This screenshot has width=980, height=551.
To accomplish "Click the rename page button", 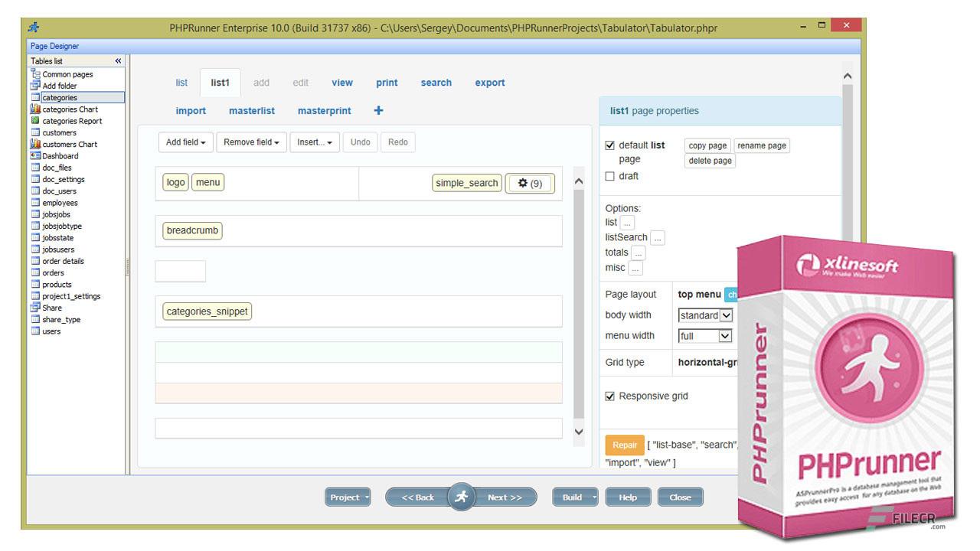I will 762,145.
